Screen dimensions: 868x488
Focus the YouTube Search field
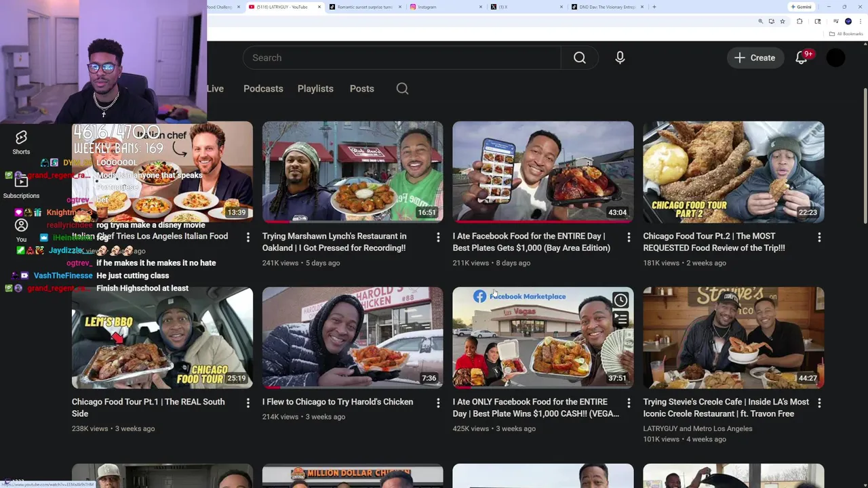click(401, 58)
